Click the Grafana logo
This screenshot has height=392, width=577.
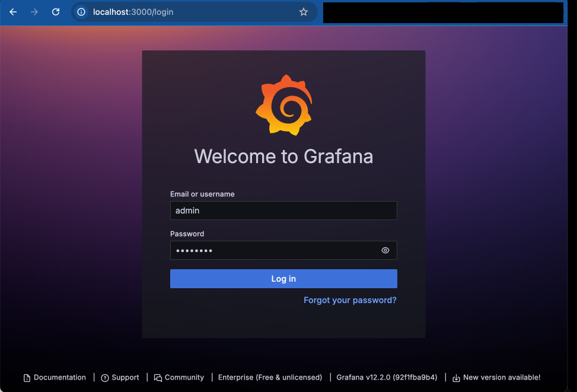[x=283, y=104]
